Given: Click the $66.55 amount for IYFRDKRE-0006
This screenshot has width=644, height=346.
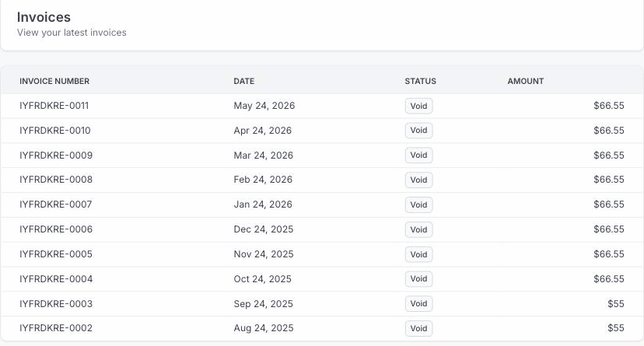Looking at the screenshot, I should pos(609,229).
